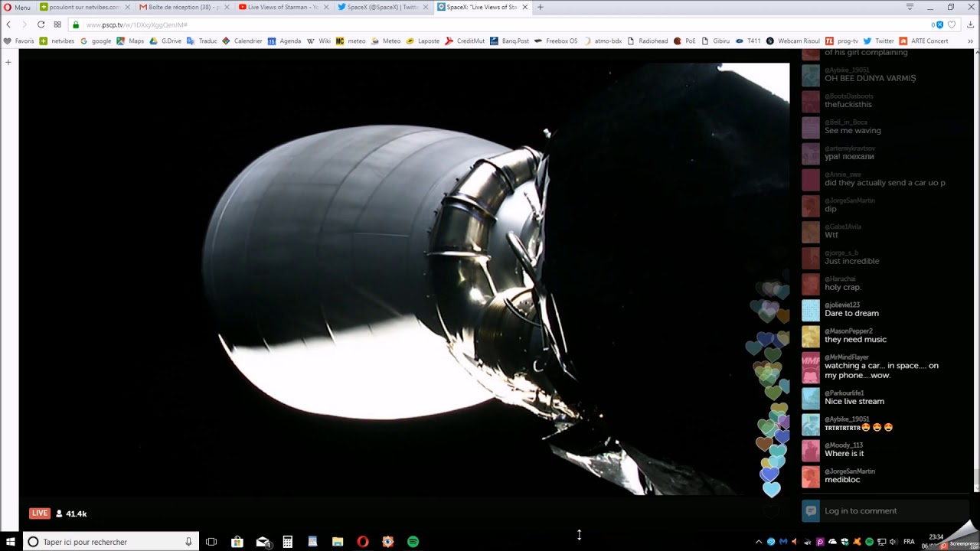Open the Opera Menu button
Image resolution: width=980 pixels, height=551 pixels.
pos(17,7)
